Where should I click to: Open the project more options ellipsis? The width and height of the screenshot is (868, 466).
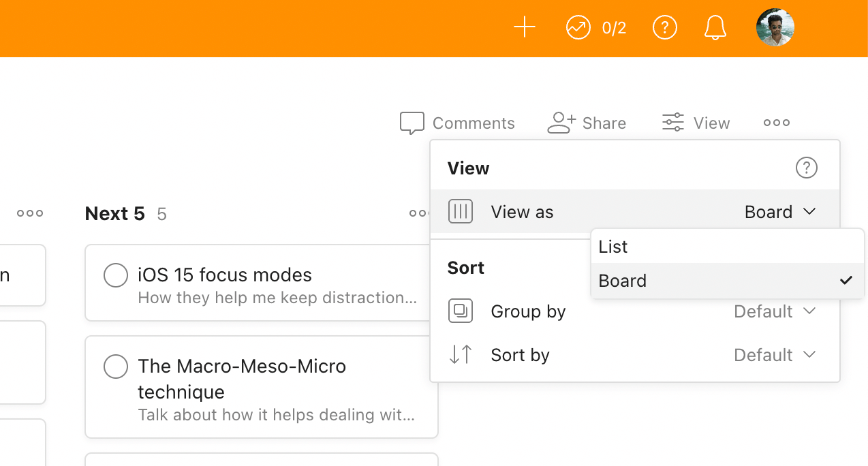tap(776, 123)
